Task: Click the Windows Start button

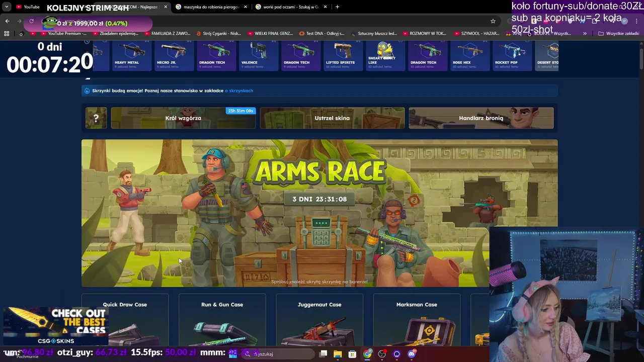Action: tap(232, 354)
